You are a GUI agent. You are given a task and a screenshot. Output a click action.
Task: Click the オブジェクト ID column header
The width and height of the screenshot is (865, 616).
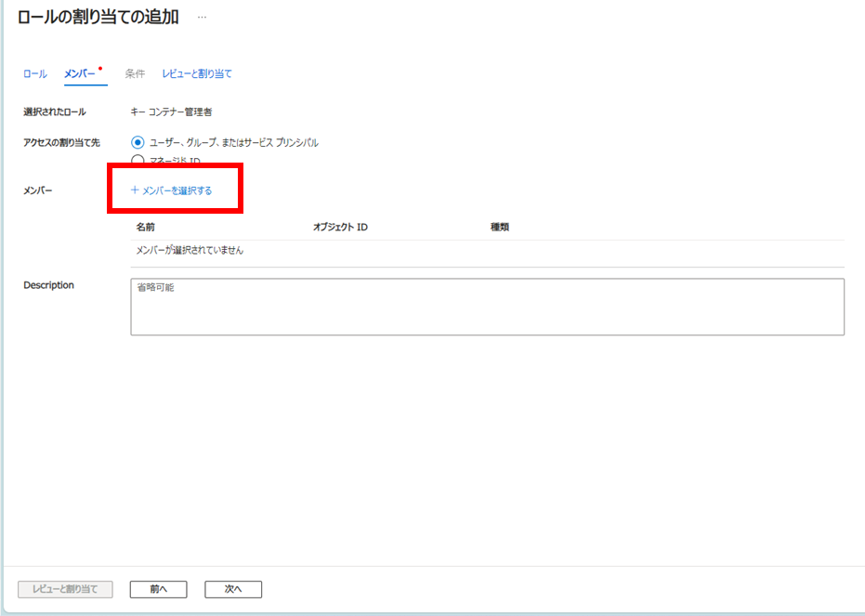(337, 227)
